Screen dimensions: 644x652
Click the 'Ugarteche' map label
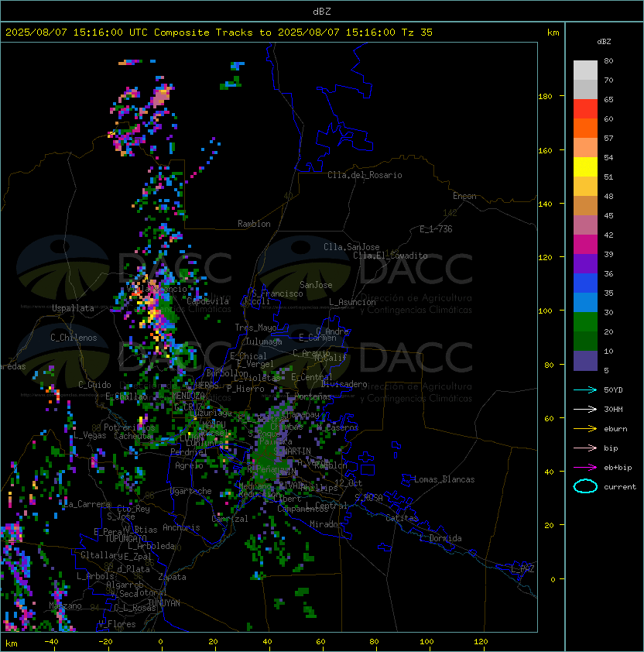pyautogui.click(x=190, y=491)
